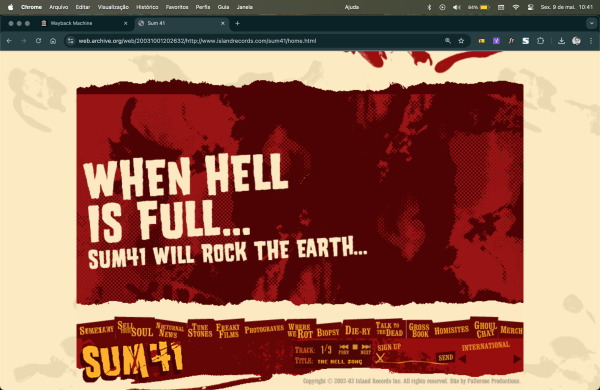This screenshot has height=390, width=600.
Task: Open the Sell Your Soul section
Action: click(x=135, y=329)
